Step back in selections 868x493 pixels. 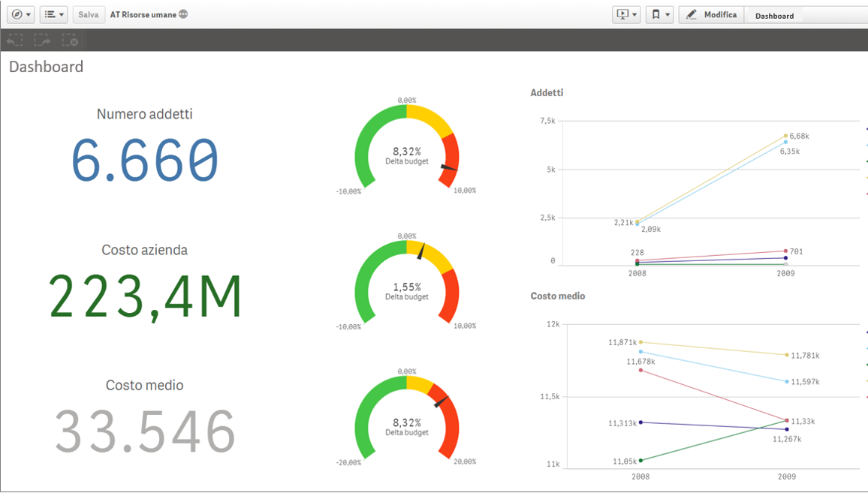(15, 41)
